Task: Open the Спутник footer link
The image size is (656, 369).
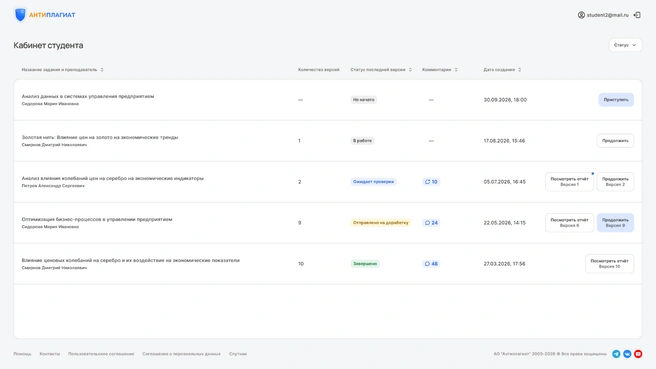Action: pos(238,354)
